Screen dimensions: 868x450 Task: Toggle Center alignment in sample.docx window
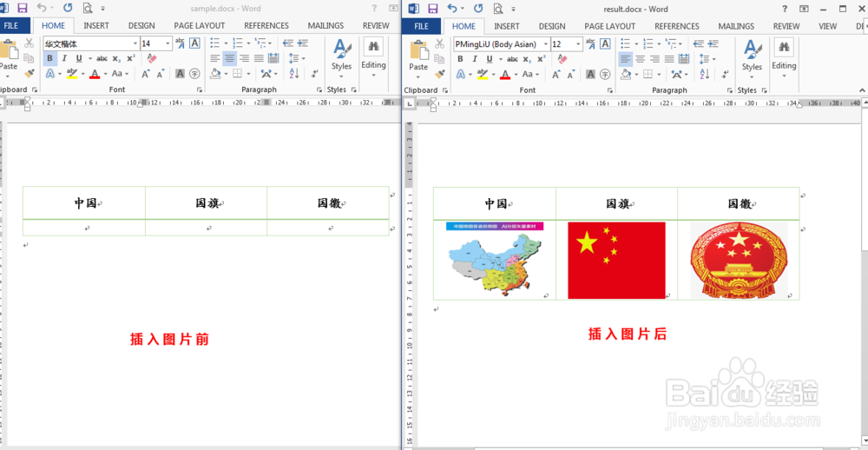[x=230, y=58]
